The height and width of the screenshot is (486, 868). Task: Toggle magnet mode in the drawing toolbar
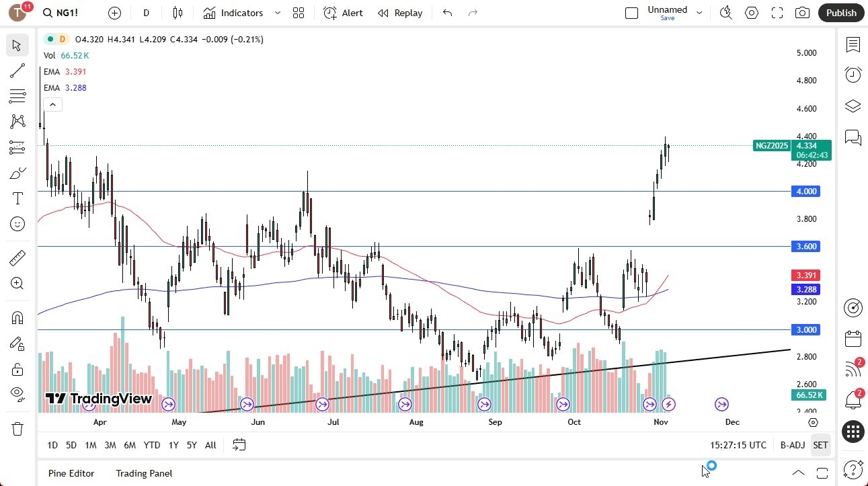(17, 317)
